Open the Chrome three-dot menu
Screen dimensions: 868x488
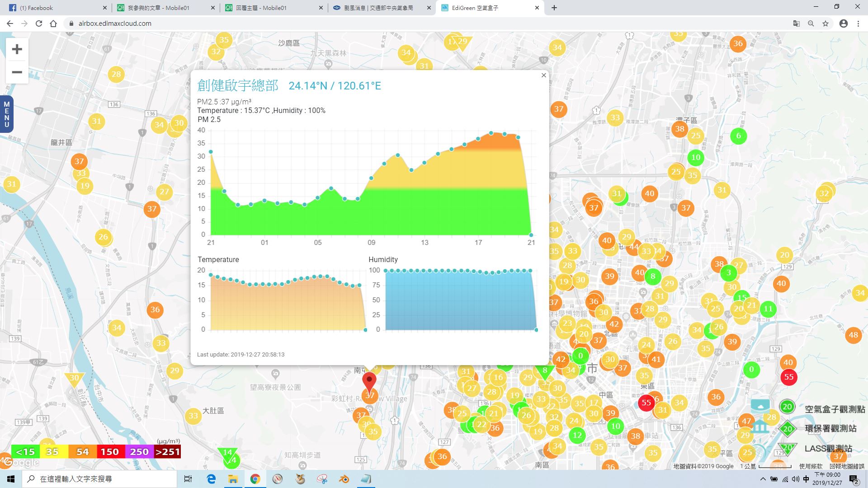pyautogui.click(x=858, y=23)
